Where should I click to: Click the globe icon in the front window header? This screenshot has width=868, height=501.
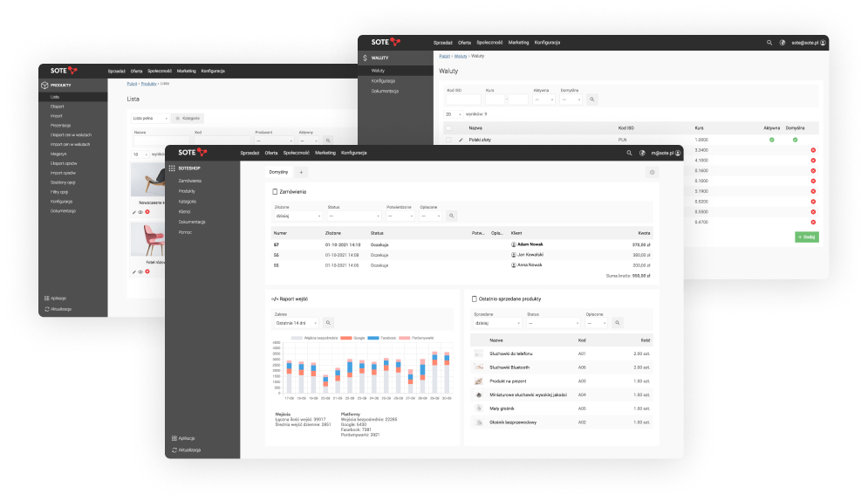click(642, 153)
